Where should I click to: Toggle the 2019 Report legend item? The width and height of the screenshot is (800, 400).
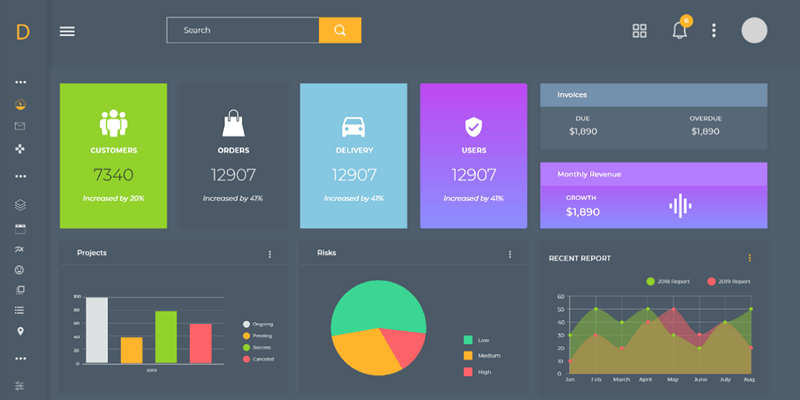point(729,282)
